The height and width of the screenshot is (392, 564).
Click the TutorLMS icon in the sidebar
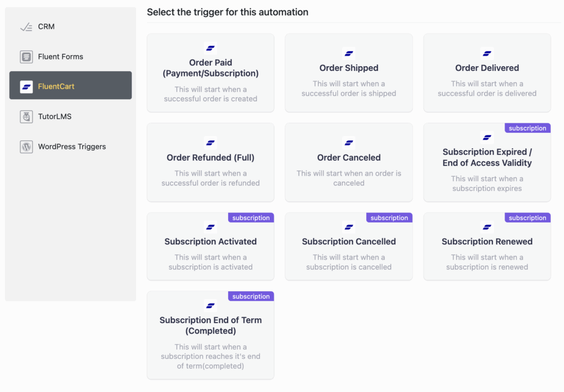(26, 116)
